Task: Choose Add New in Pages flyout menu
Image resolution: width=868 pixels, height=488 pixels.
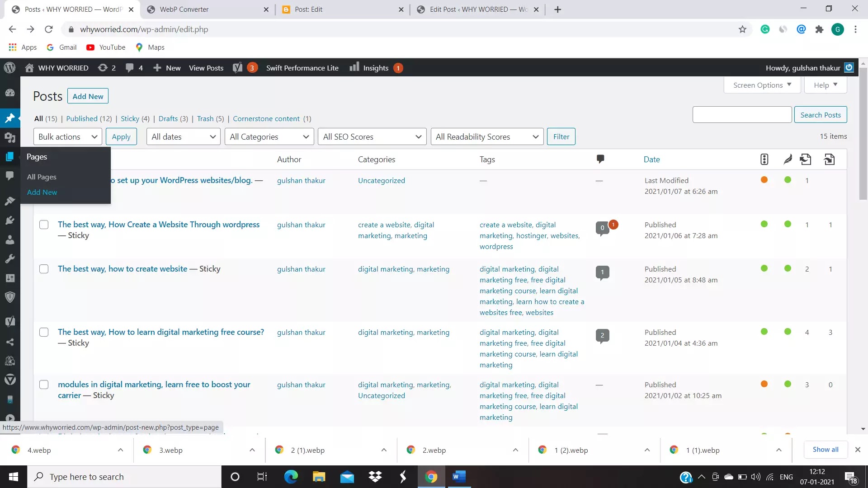Action: pos(42,192)
